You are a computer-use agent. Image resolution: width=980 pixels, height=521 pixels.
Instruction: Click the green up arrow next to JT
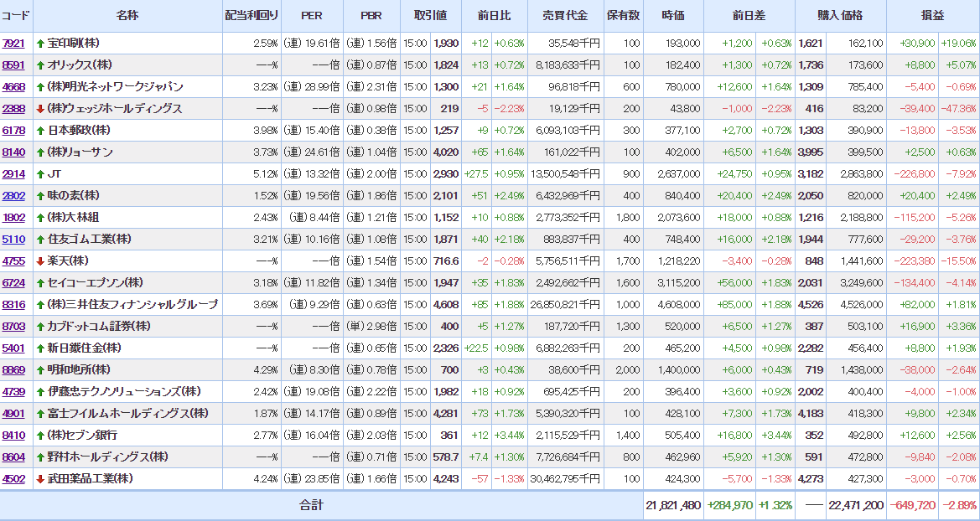point(40,173)
